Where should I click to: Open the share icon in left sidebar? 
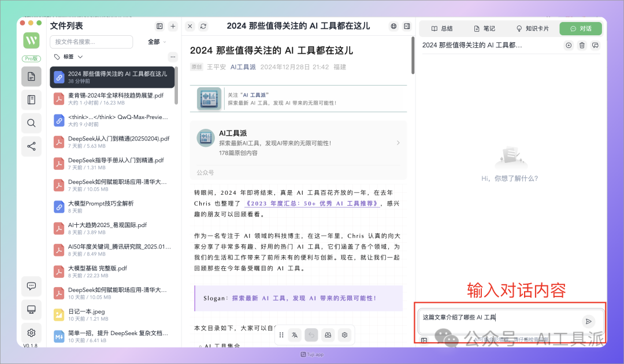pyautogui.click(x=31, y=146)
